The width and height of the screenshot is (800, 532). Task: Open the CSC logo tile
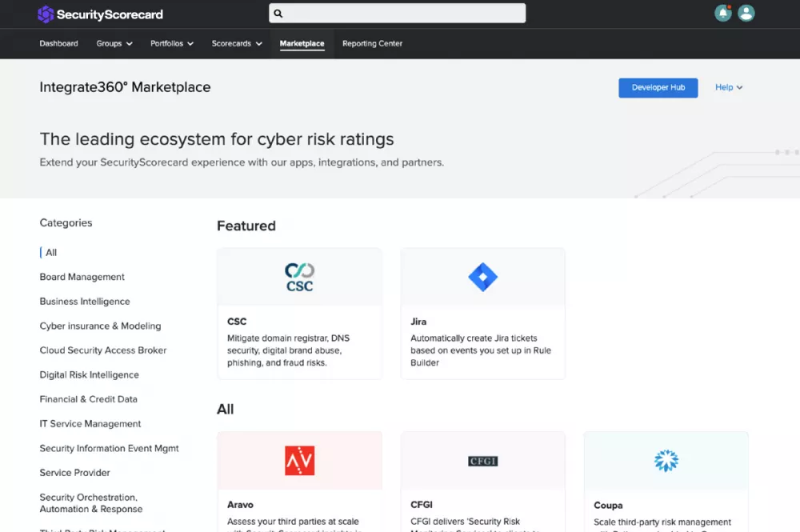[x=299, y=278]
